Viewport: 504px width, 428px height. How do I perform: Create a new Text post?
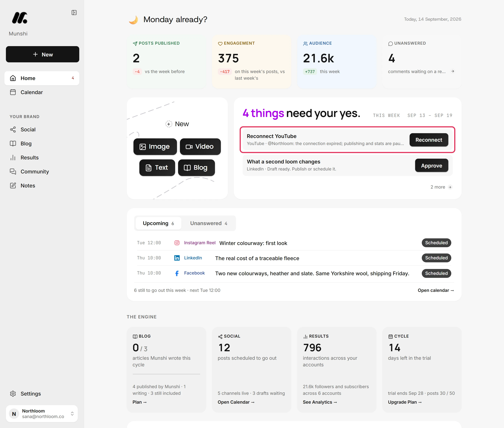click(157, 168)
